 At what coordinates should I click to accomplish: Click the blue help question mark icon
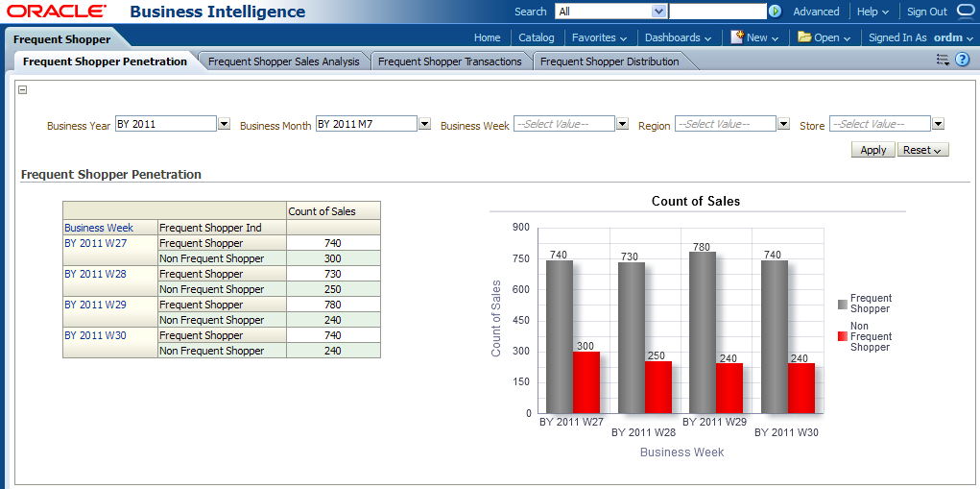coord(962,60)
